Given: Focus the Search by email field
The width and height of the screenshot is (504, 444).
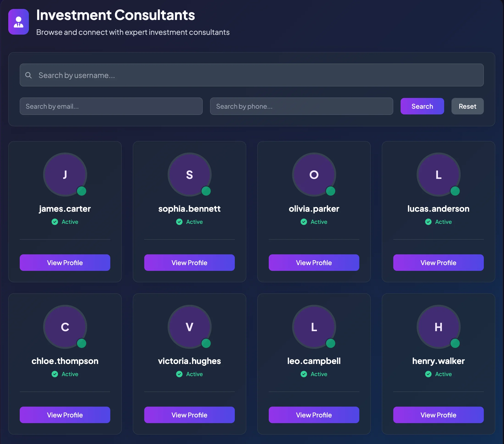Looking at the screenshot, I should coord(111,106).
